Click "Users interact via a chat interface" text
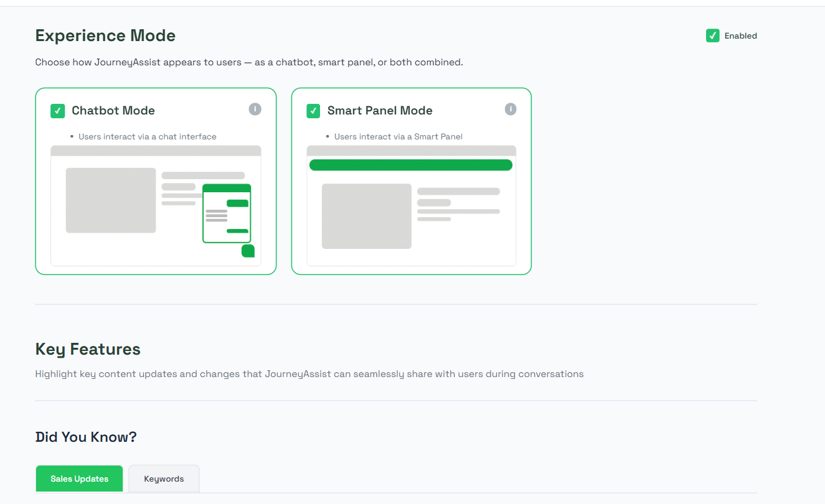This screenshot has width=825, height=504. click(148, 137)
